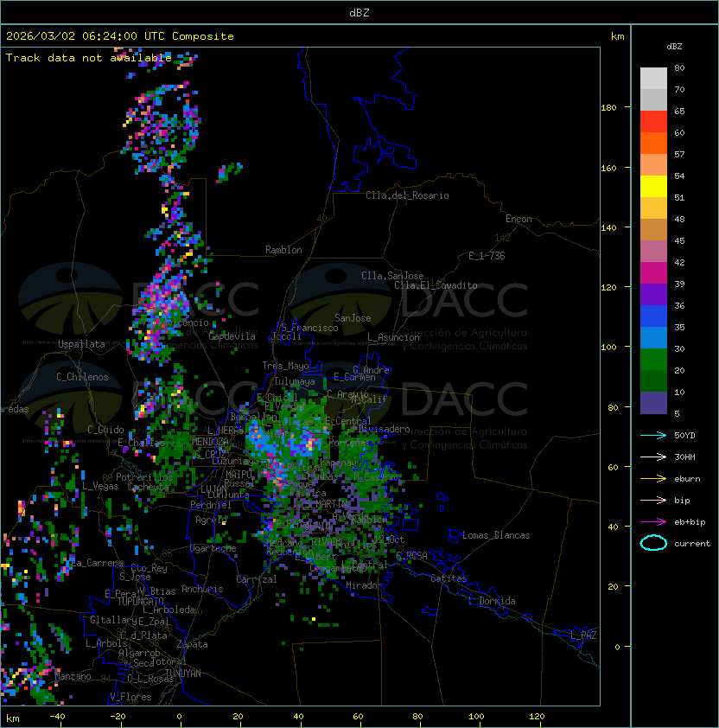Select the dark green swatch between 20 and 10

click(653, 380)
